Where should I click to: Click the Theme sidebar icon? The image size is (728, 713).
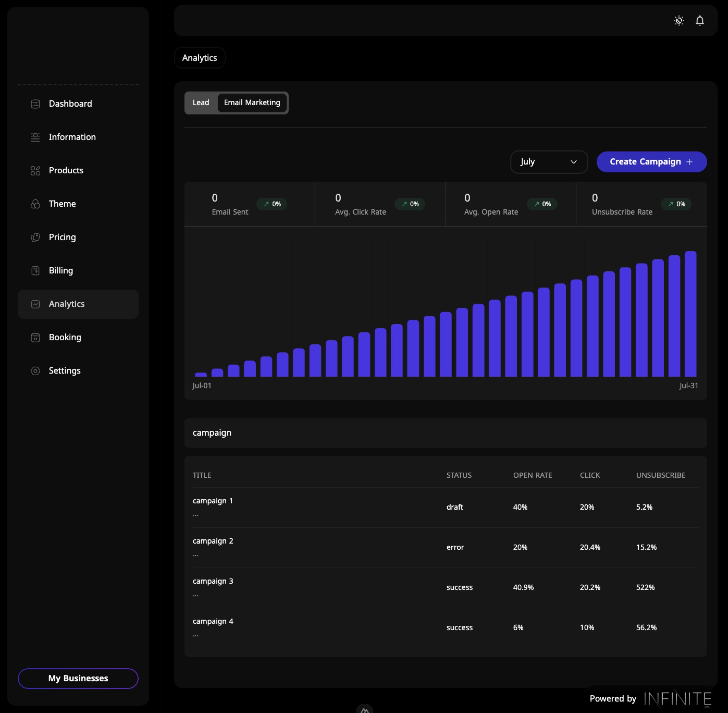click(x=35, y=204)
